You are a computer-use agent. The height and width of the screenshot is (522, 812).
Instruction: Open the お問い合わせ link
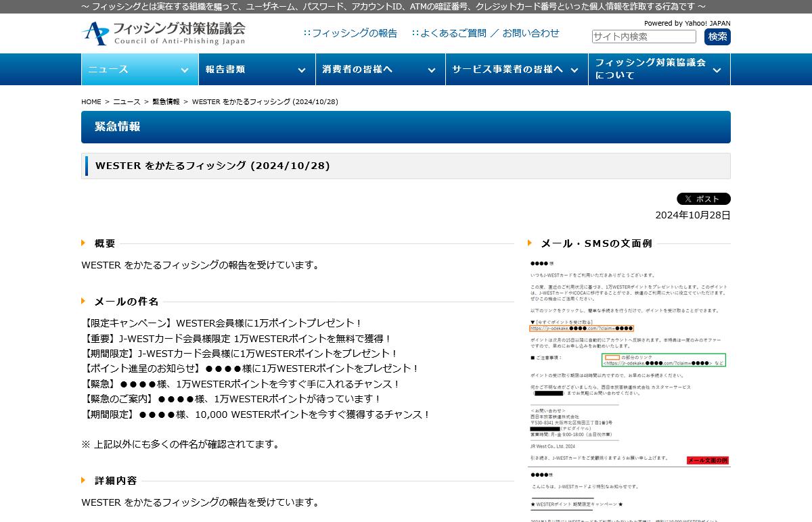click(531, 33)
